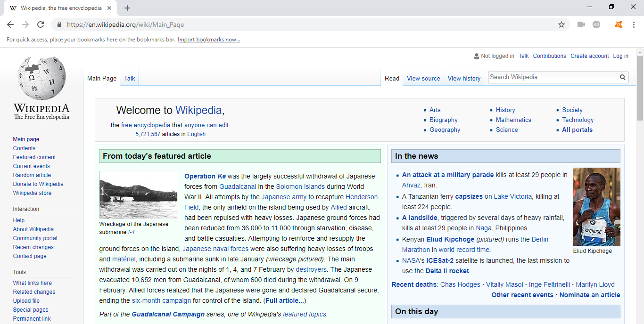The height and width of the screenshot is (324, 644).
Task: Open the Chas Hodges recent death link
Action: (x=460, y=284)
